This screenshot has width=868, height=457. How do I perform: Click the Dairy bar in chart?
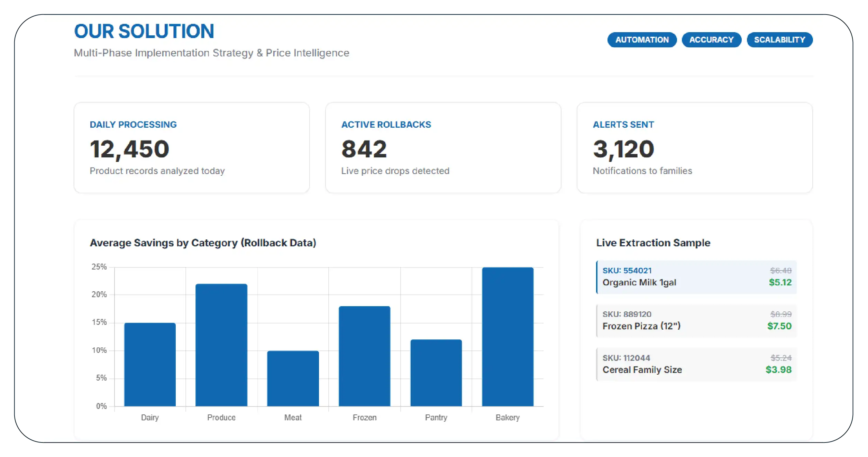pyautogui.click(x=150, y=364)
